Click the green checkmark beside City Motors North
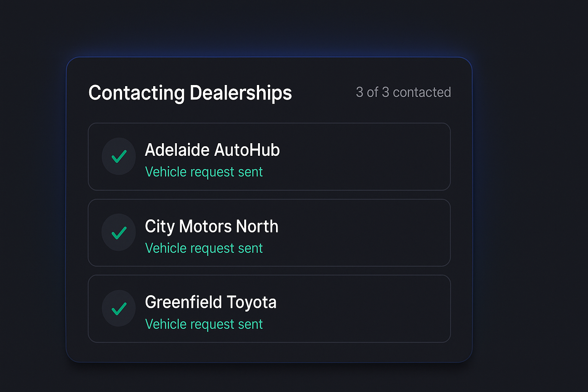 pyautogui.click(x=119, y=232)
